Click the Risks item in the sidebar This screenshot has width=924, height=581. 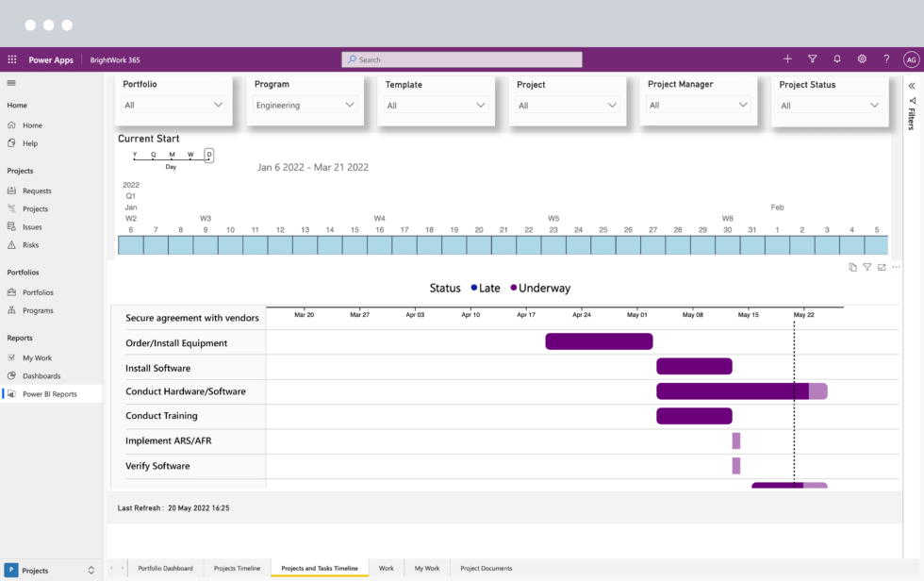pyautogui.click(x=34, y=245)
